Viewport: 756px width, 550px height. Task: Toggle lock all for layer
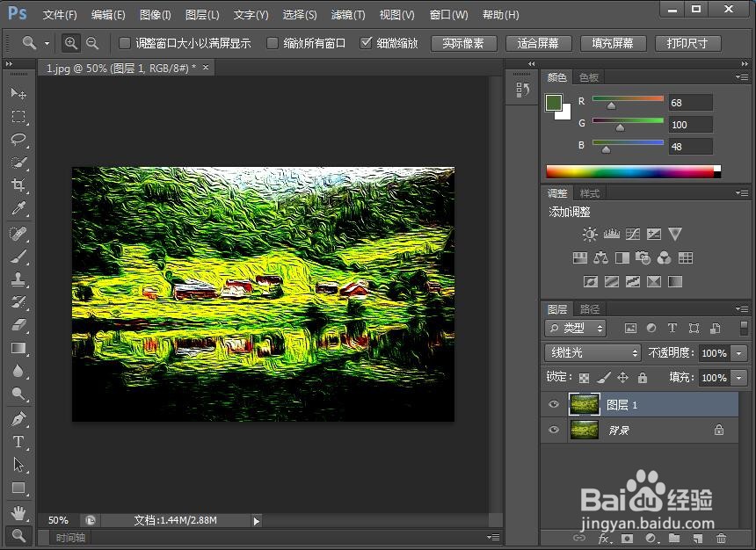click(x=643, y=378)
